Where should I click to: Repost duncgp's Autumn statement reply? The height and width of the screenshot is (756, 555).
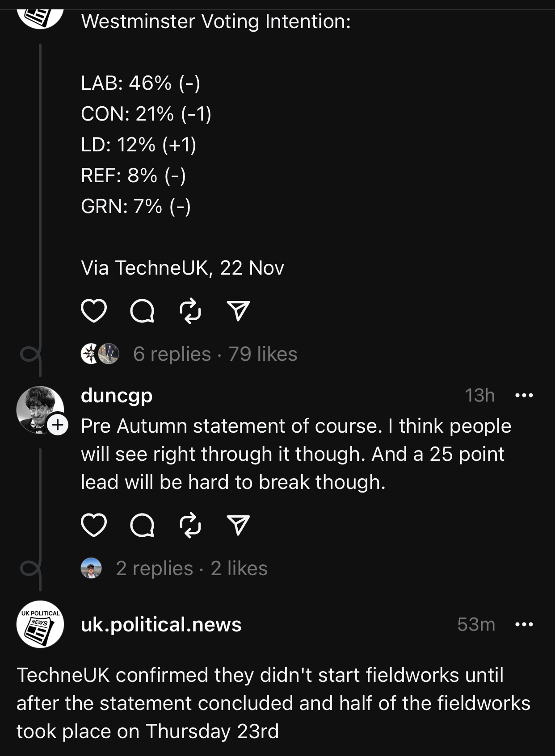click(190, 525)
